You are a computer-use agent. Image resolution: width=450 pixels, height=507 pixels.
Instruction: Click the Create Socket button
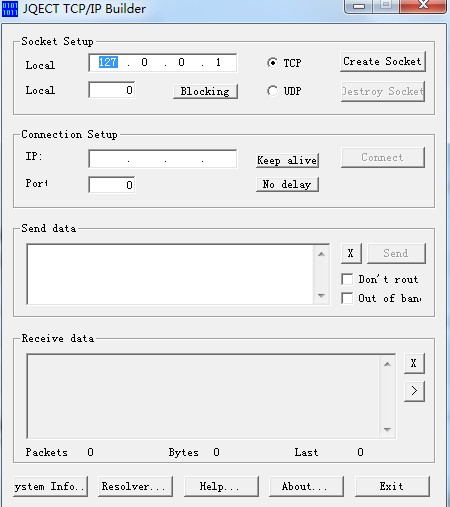[x=383, y=61]
